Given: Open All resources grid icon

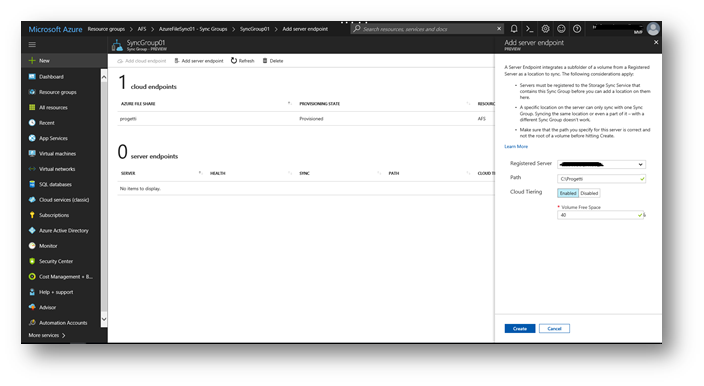Looking at the screenshot, I should 32,107.
